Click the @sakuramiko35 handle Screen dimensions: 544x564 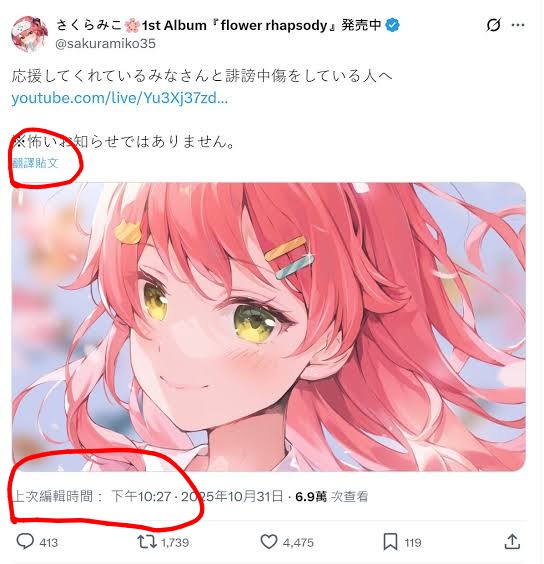pos(105,44)
